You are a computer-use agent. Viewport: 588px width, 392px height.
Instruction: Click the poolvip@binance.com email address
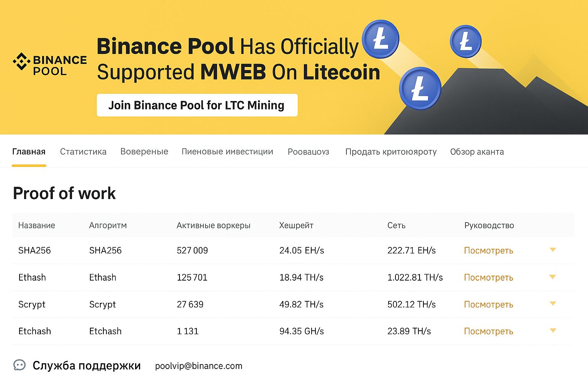[x=199, y=366]
